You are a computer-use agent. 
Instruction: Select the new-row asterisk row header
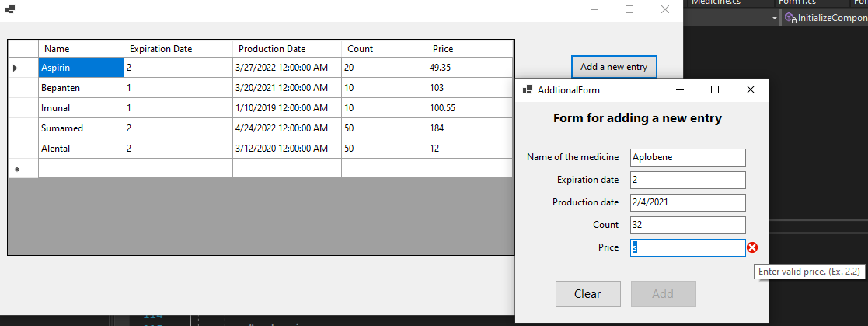tap(23, 169)
